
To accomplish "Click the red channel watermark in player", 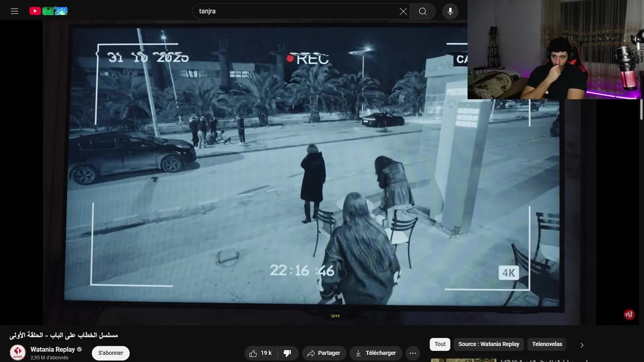I will pyautogui.click(x=629, y=315).
